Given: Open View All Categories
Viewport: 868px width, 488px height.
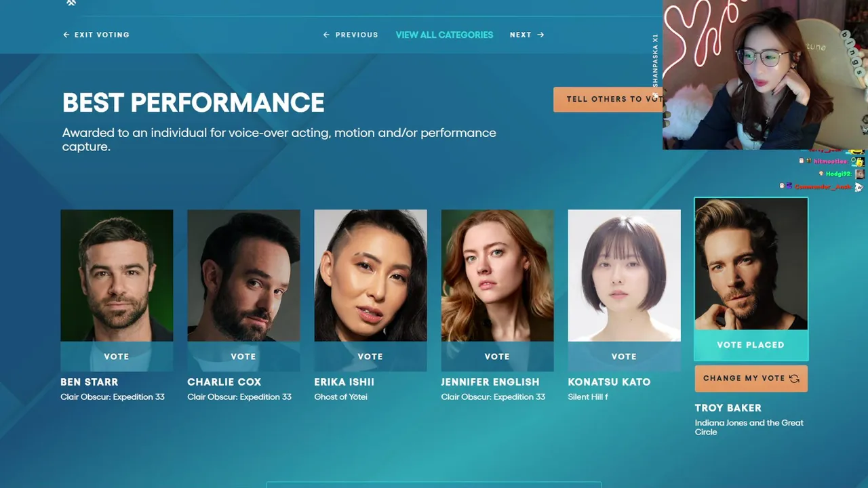Looking at the screenshot, I should (x=444, y=35).
